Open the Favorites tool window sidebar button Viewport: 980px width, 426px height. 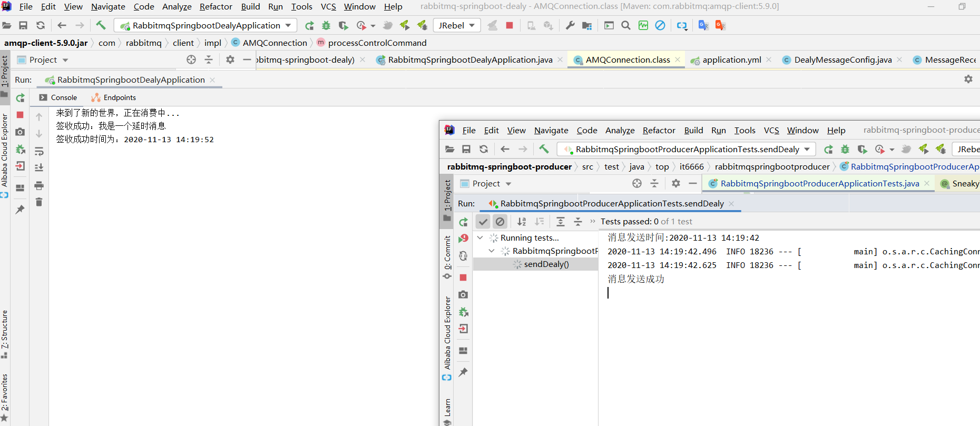coord(5,398)
